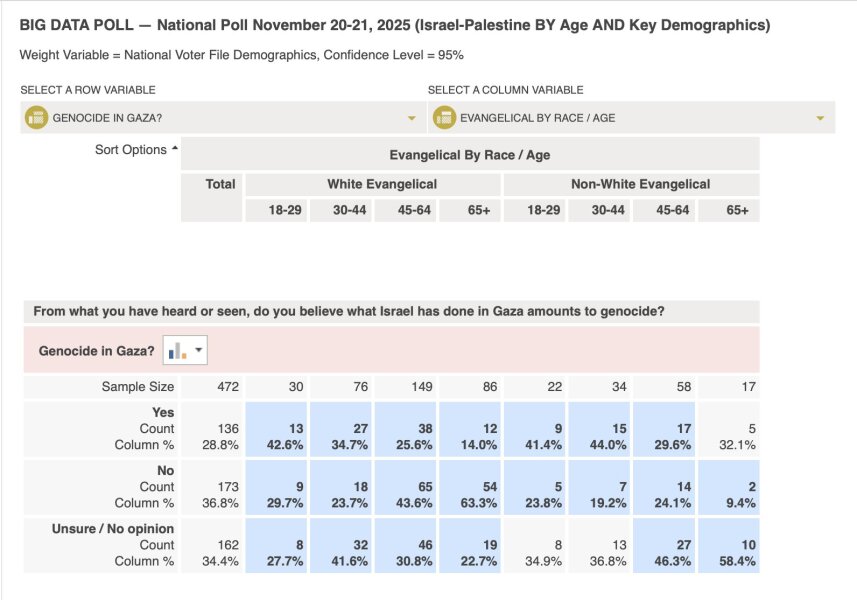This screenshot has height=600, width=857.
Task: Click the 30-44 header under Non-White Evangelical
Action: tap(607, 210)
